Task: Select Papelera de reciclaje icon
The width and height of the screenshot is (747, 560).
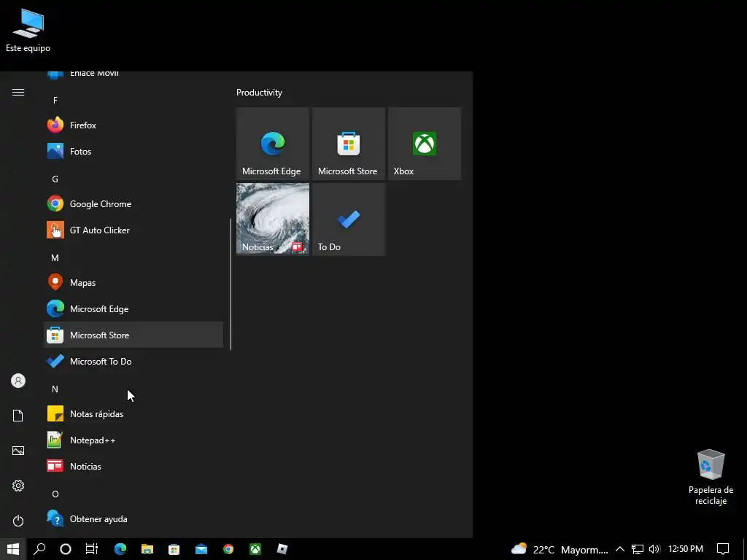Action: click(711, 477)
